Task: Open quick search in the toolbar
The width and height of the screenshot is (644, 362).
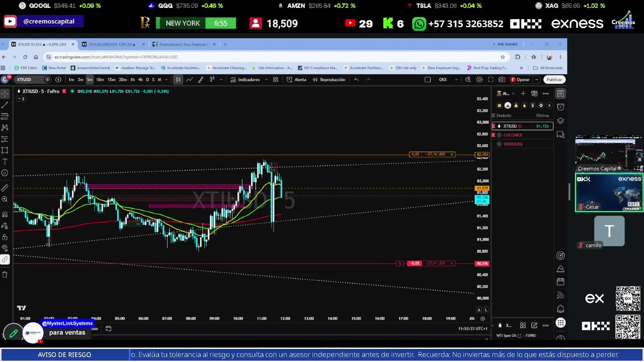Action: [x=468, y=79]
